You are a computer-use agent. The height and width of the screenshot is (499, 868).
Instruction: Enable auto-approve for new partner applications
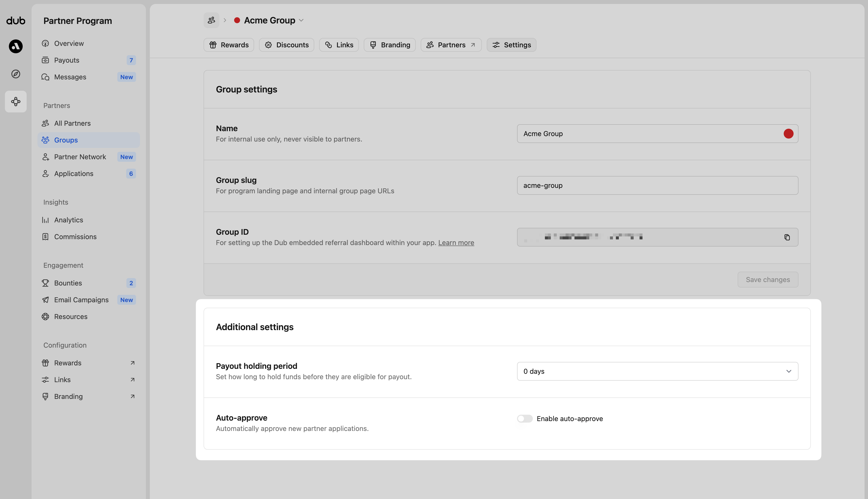(524, 418)
